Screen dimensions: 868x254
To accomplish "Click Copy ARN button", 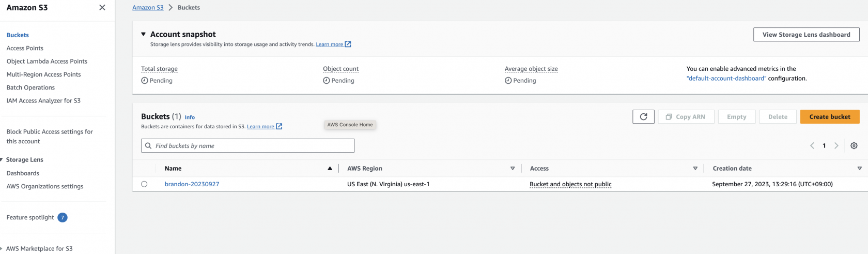I will pyautogui.click(x=686, y=117).
